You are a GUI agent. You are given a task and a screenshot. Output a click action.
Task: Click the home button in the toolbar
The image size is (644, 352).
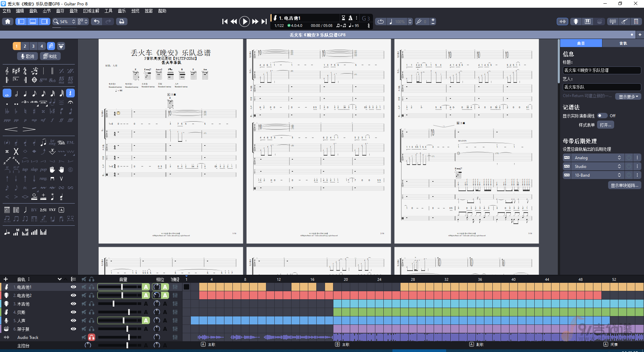[x=8, y=21]
